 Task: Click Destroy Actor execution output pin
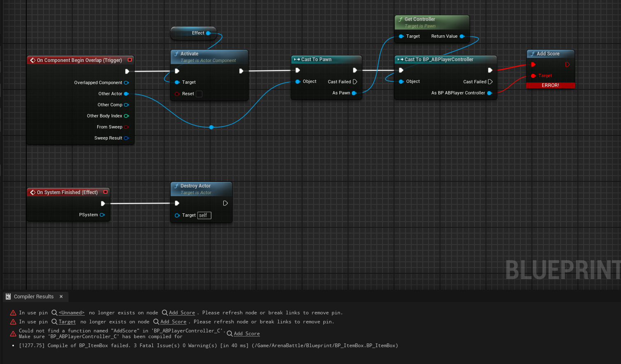click(225, 203)
